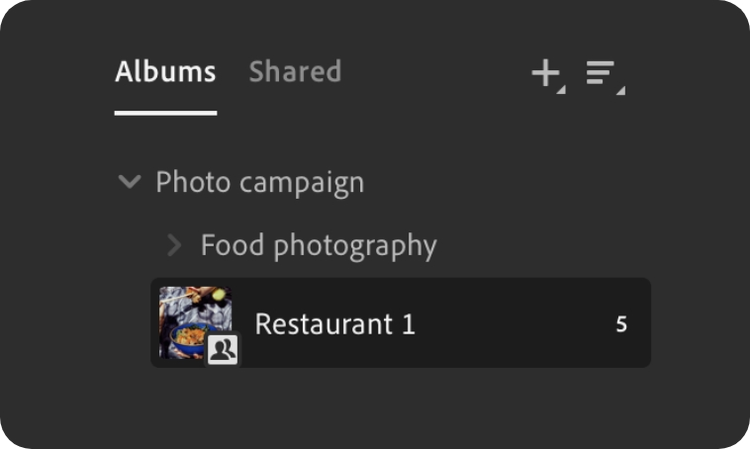This screenshot has width=750, height=449.
Task: Open the Shared tab
Action: tap(295, 72)
